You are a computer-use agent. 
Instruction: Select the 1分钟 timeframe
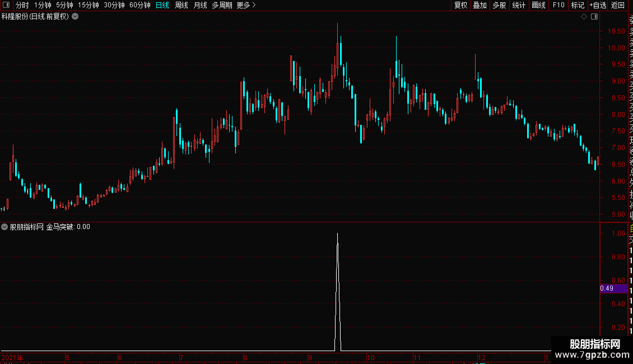click(43, 5)
